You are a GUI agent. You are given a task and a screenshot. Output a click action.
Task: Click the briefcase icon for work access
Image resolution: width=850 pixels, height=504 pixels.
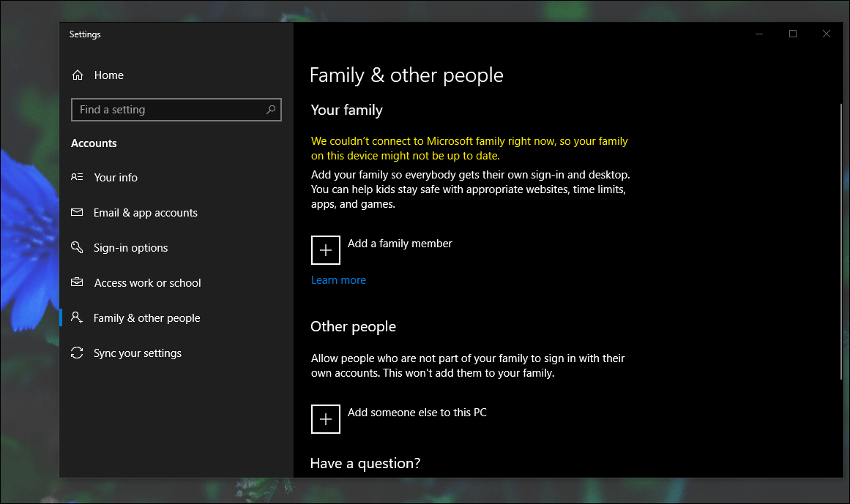77,282
